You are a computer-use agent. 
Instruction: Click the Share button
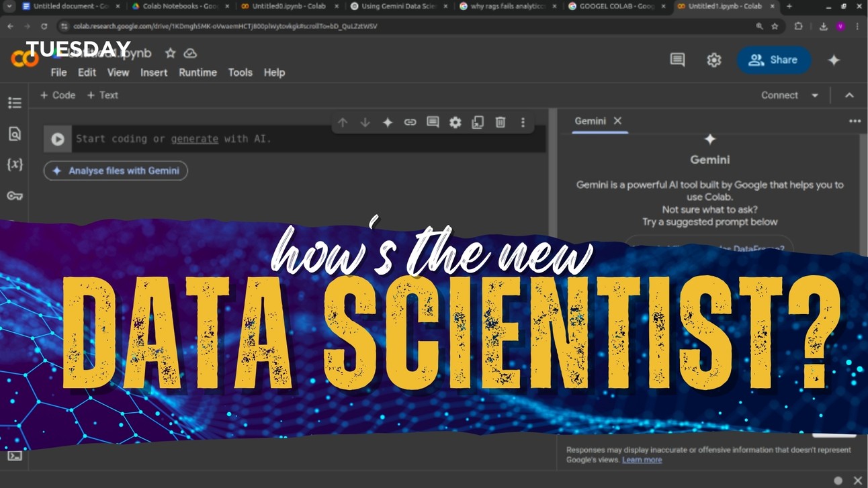[774, 60]
